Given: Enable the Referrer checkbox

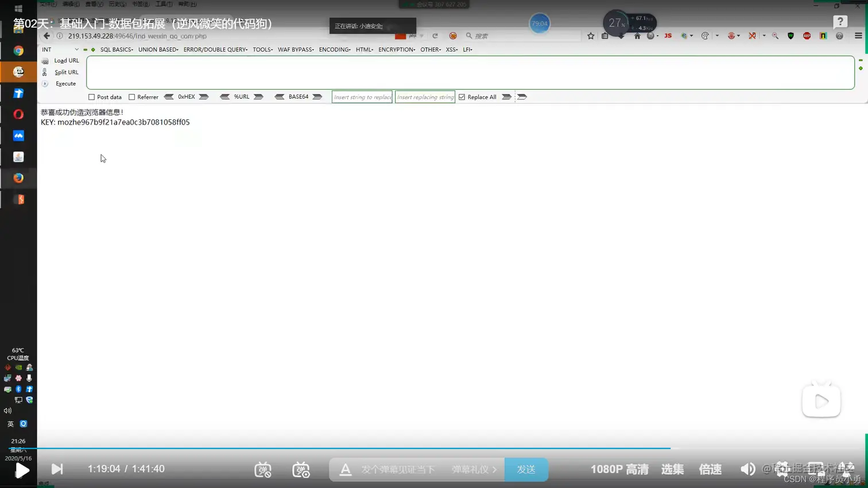Looking at the screenshot, I should (x=131, y=97).
